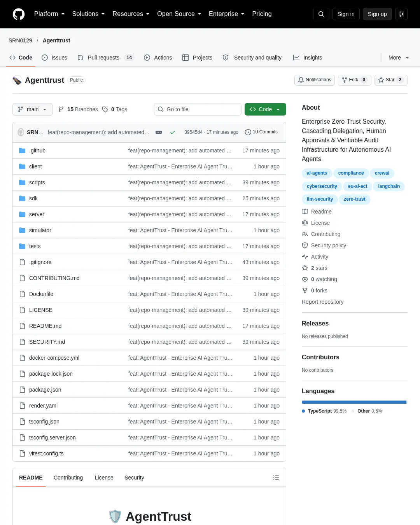
Task: Click the 0 watching eye icon
Action: tap(305, 279)
